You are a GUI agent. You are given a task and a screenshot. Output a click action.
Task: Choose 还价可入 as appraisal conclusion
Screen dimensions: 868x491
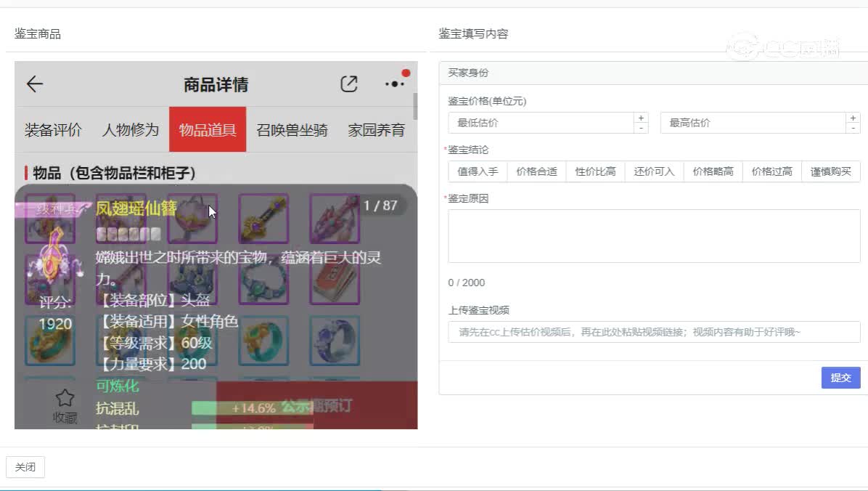tap(655, 172)
